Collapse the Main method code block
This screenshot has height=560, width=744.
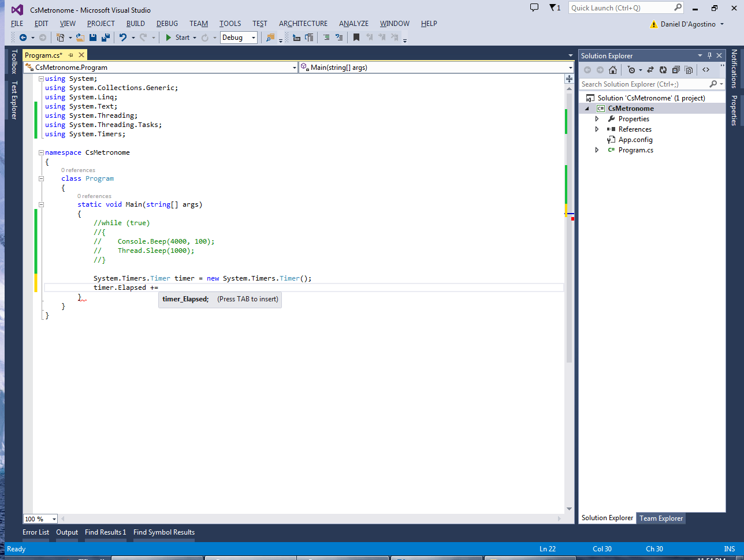(x=41, y=204)
